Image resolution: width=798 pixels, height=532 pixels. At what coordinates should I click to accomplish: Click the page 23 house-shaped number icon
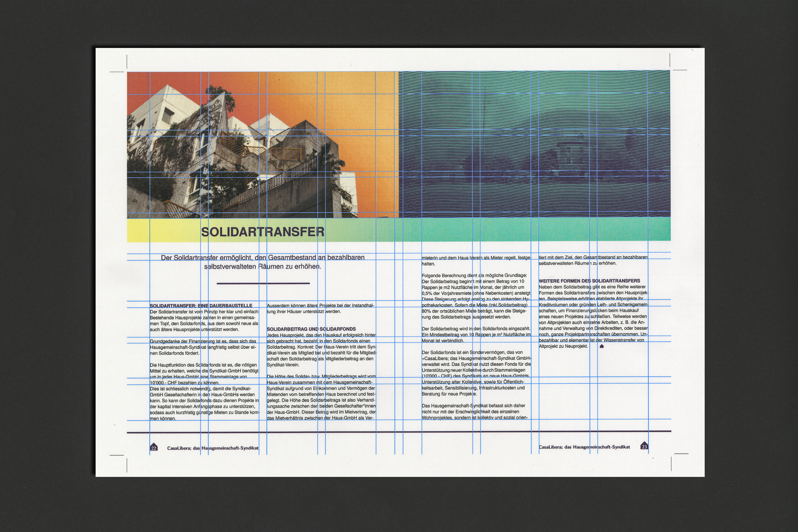(644, 446)
